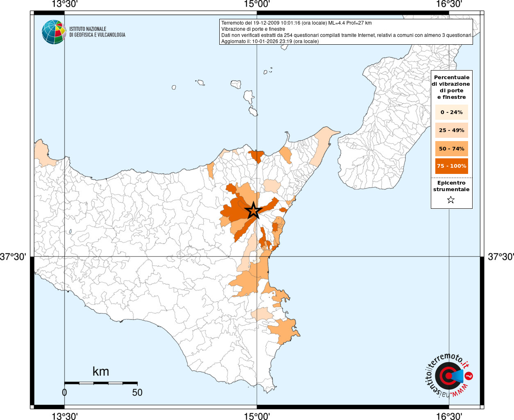This screenshot has height=420, width=514.
Task: Click the light peach western coastal municipality
Action: click(43, 154)
